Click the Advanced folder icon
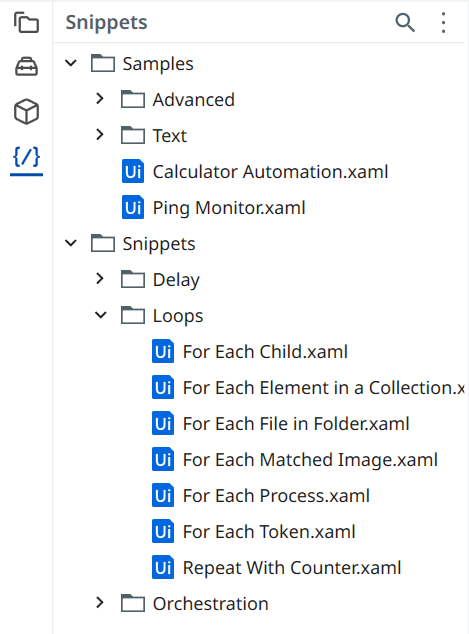 click(x=133, y=99)
